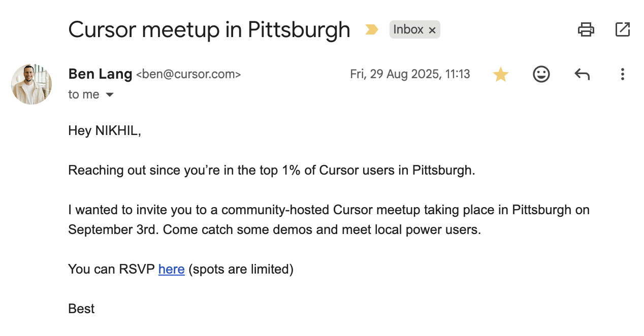Screen dimensions: 644x336
Task: Open the three-dot More options menu
Action: click(x=622, y=75)
